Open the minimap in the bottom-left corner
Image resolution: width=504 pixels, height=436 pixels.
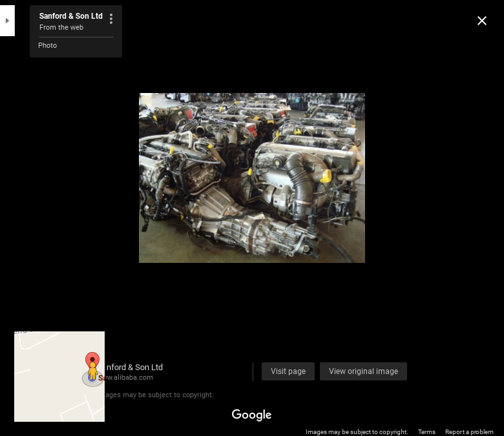coord(59,376)
